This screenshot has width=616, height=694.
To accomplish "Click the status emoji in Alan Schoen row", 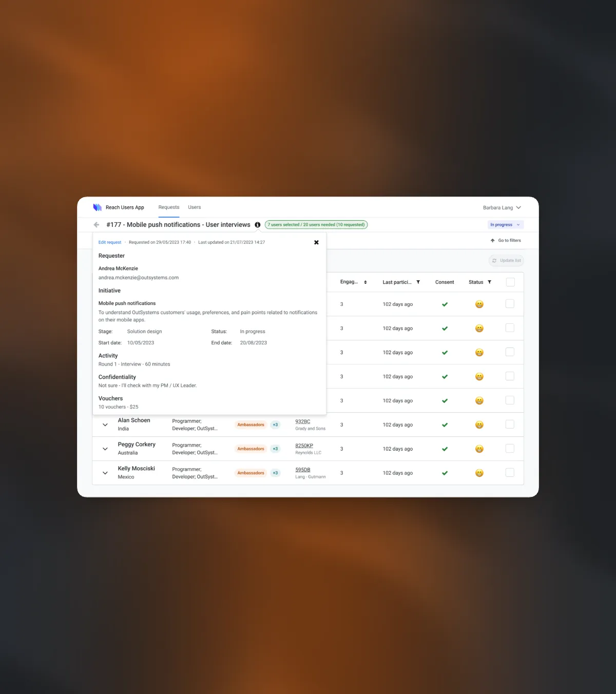I will (x=479, y=425).
